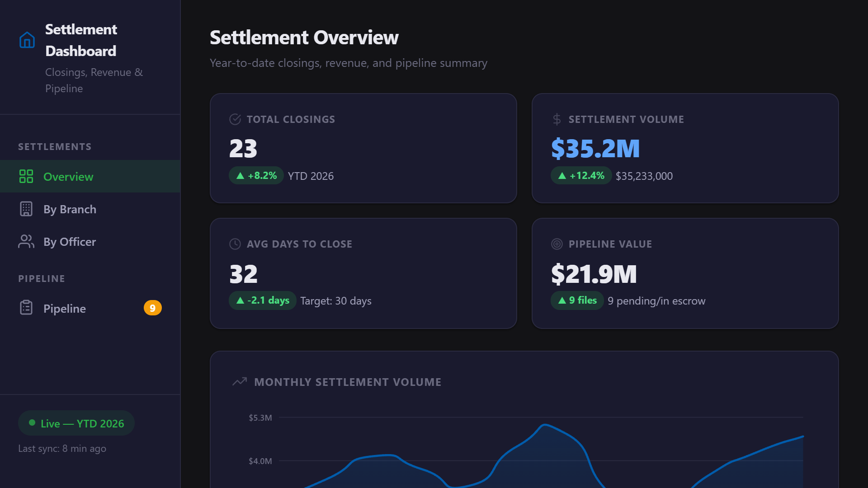Click the building icon next to By Branch
868x488 pixels.
26,209
